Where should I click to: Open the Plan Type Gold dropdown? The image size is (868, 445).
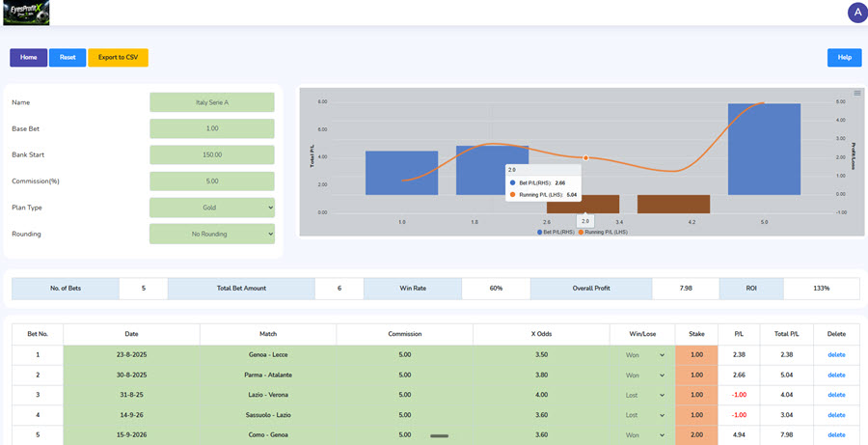(212, 208)
